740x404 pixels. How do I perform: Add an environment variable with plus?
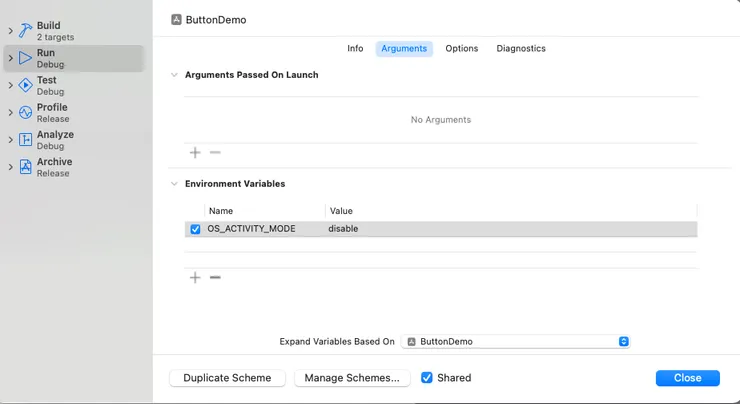point(195,277)
